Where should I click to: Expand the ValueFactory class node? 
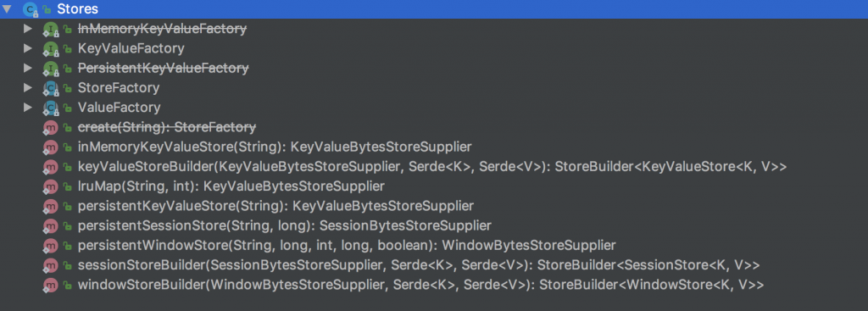[x=28, y=108]
